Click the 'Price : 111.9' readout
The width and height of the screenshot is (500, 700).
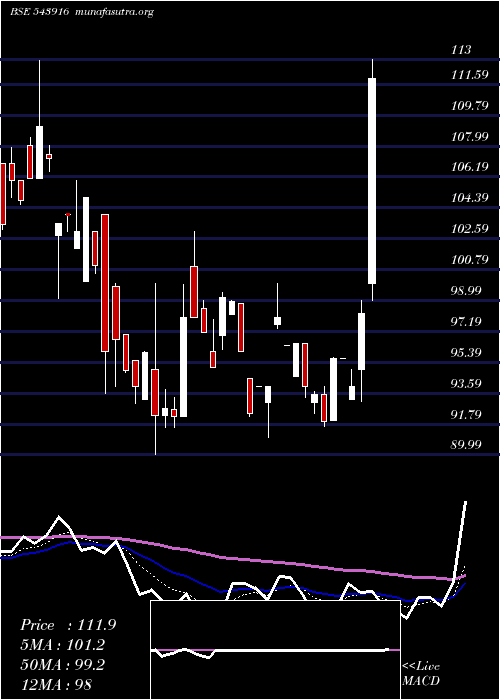coord(68,625)
